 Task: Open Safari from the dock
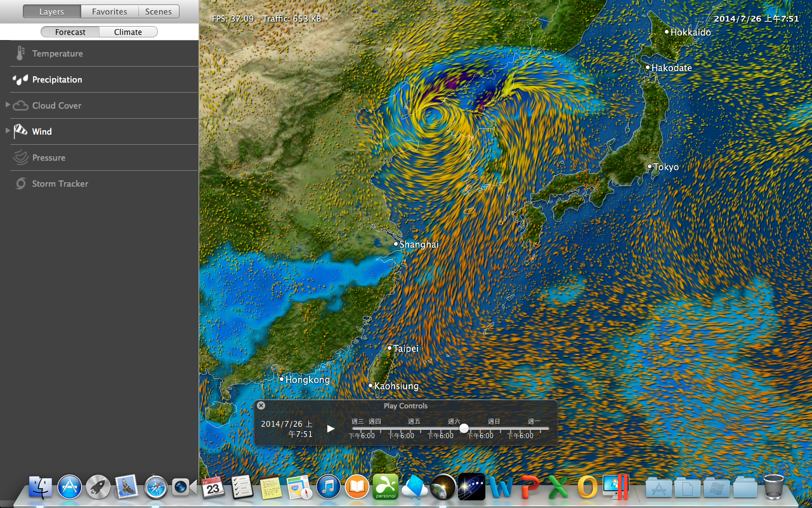(155, 488)
